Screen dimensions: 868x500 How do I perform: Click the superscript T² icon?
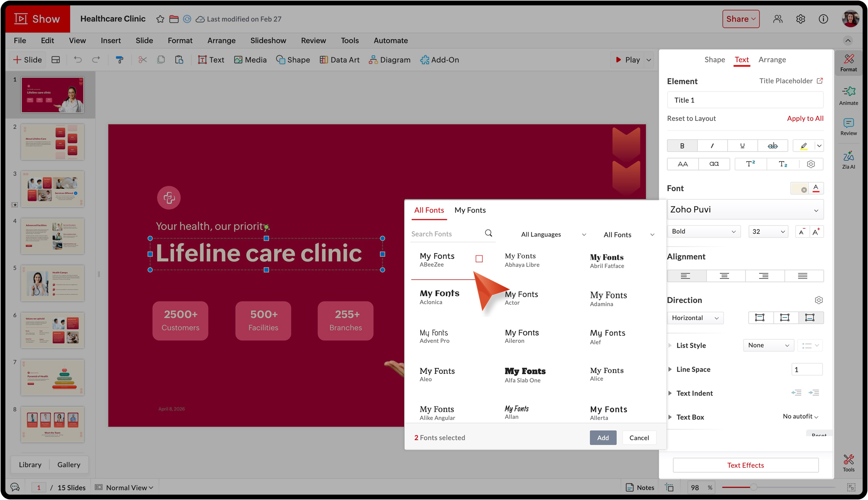pyautogui.click(x=750, y=164)
